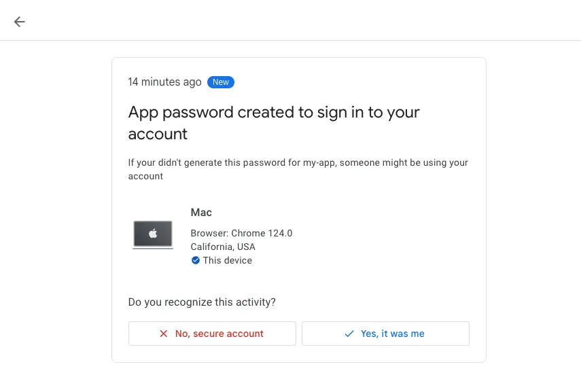Click the Mac device name heading

click(x=201, y=213)
